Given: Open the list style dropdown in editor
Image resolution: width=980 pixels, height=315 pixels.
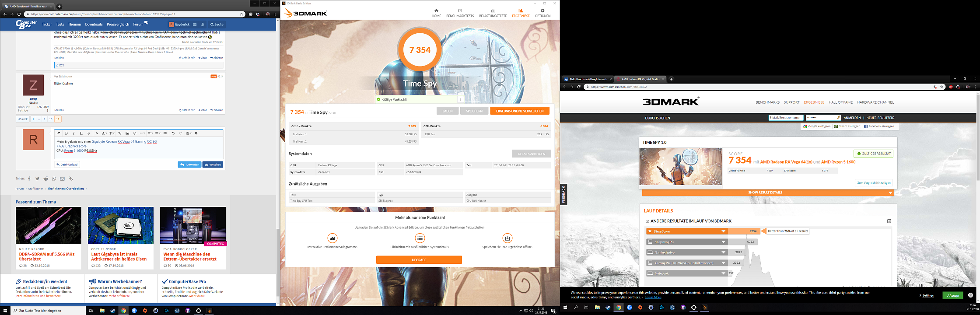Looking at the screenshot, I should click(x=157, y=133).
